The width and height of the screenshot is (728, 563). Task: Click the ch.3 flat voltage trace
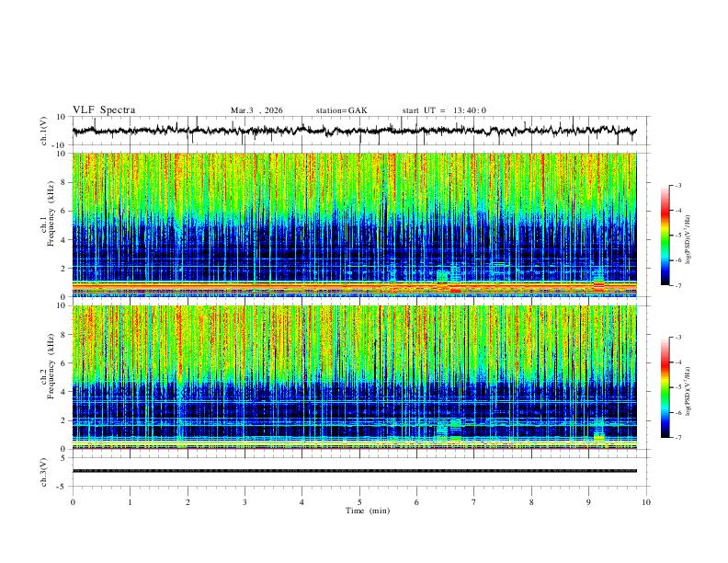(354, 471)
